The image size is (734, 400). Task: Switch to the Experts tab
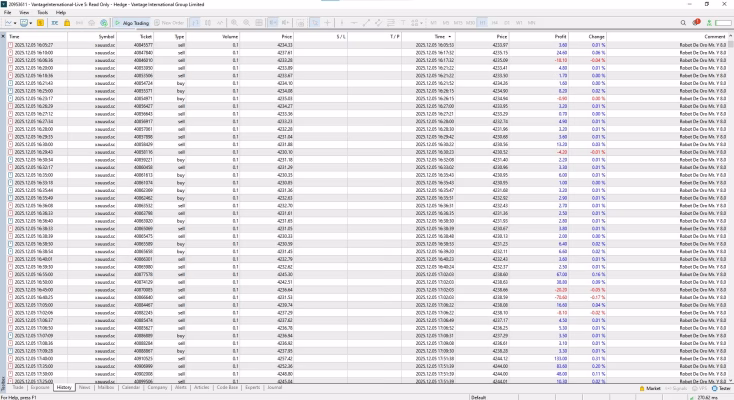click(252, 387)
